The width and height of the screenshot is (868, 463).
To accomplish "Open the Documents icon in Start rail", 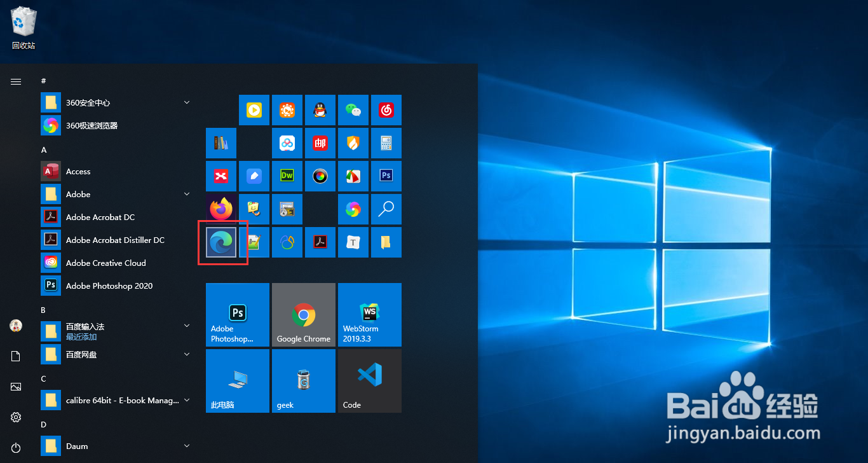I will click(x=16, y=356).
